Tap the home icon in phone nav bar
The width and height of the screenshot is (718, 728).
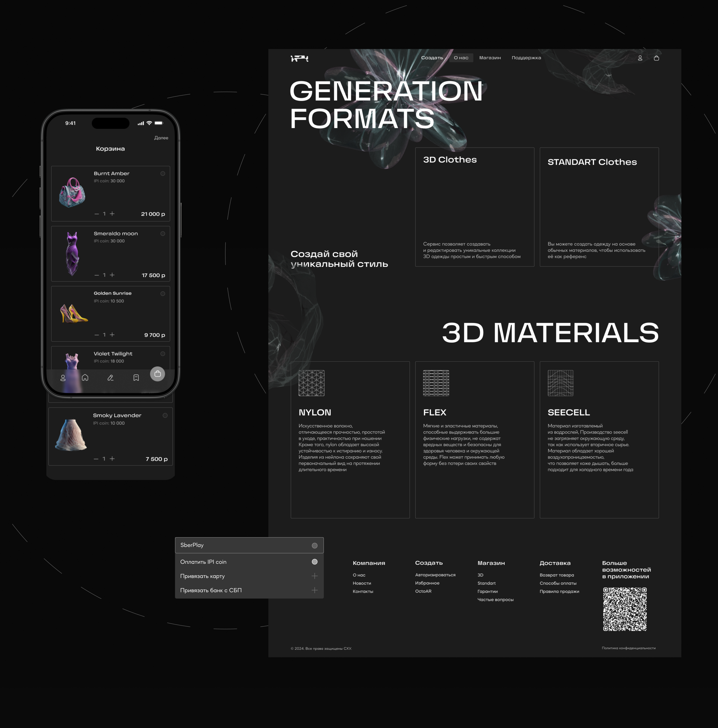[x=85, y=378]
